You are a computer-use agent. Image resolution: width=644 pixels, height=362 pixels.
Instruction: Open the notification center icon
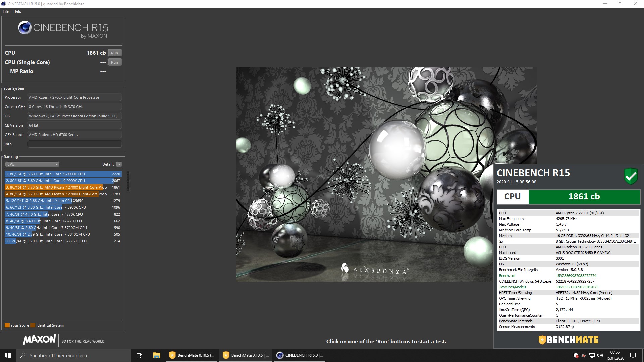633,355
